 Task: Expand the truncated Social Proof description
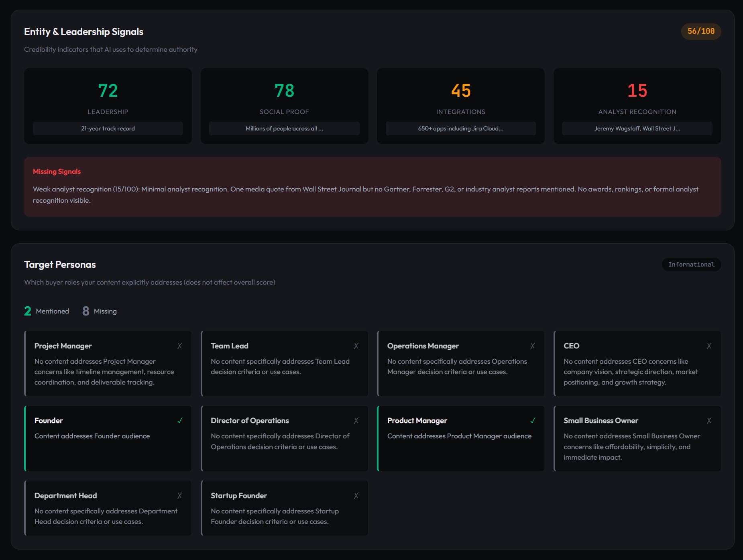[x=284, y=128]
